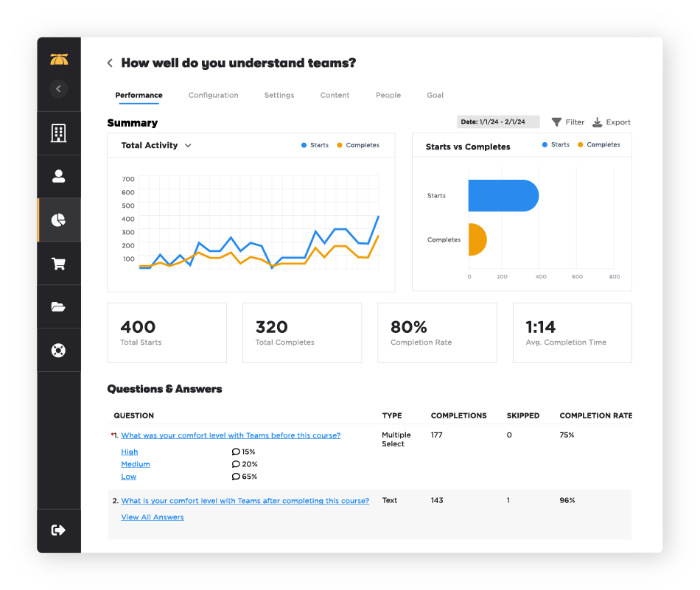
Task: Open the folder section in sidebar
Action: tap(58, 306)
